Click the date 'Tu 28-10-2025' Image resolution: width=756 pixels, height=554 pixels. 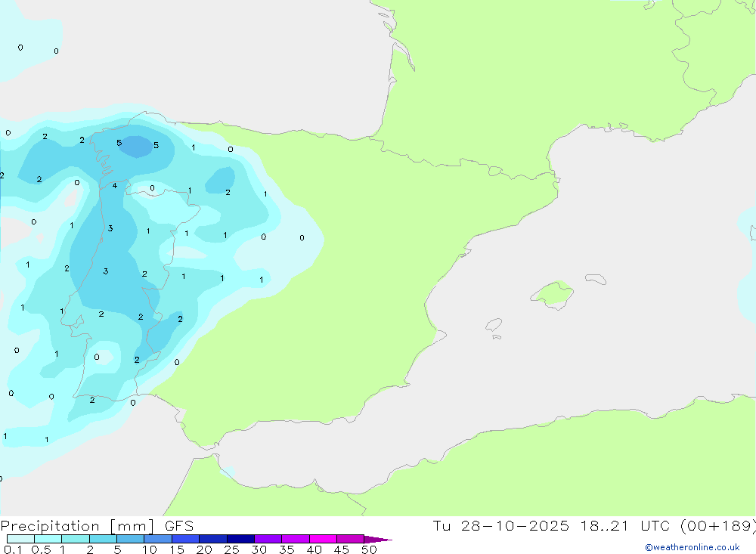[500, 526]
